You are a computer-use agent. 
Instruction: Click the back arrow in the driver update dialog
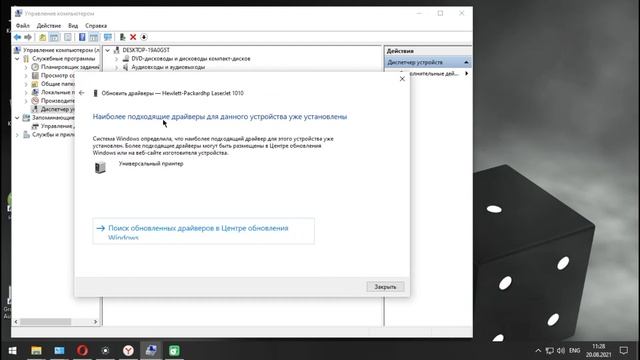pos(82,93)
